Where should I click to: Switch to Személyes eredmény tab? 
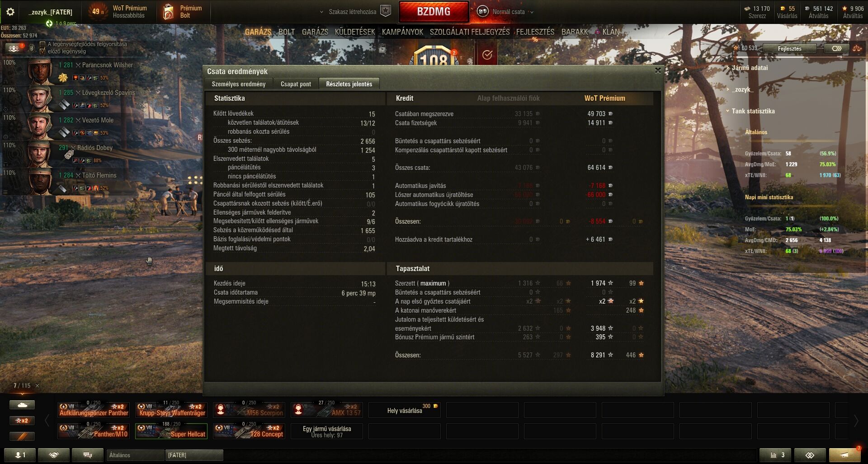click(238, 84)
